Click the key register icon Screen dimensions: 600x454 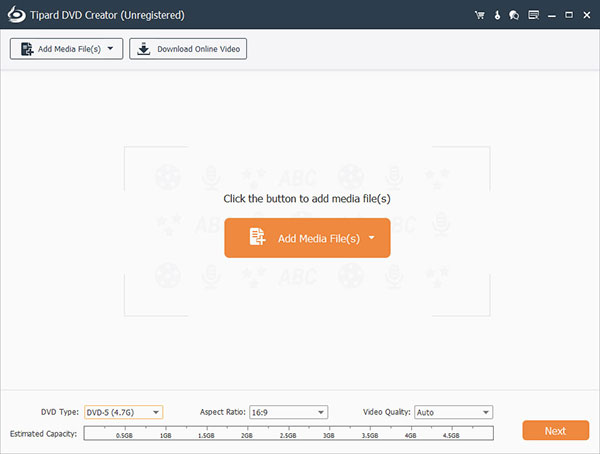coord(497,16)
